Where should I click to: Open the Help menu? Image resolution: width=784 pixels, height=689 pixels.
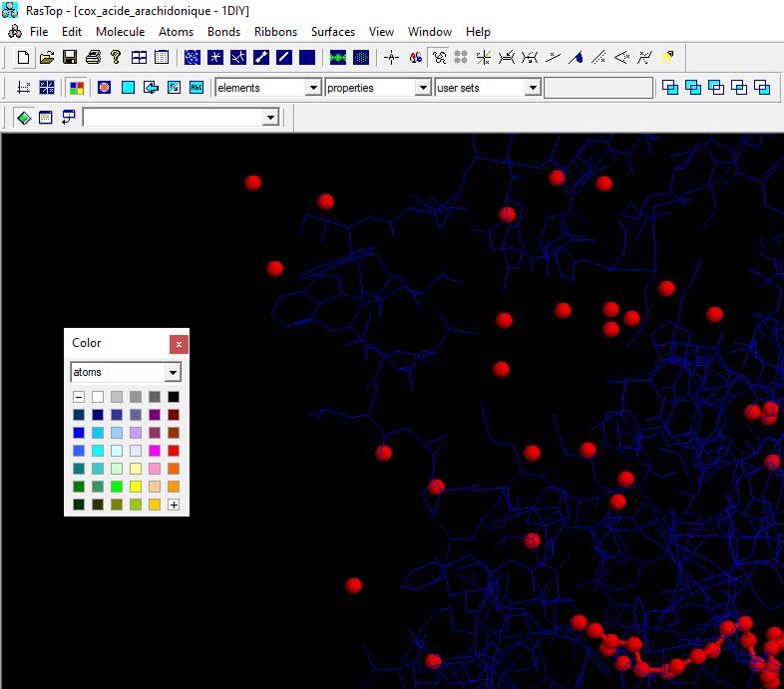[x=478, y=32]
